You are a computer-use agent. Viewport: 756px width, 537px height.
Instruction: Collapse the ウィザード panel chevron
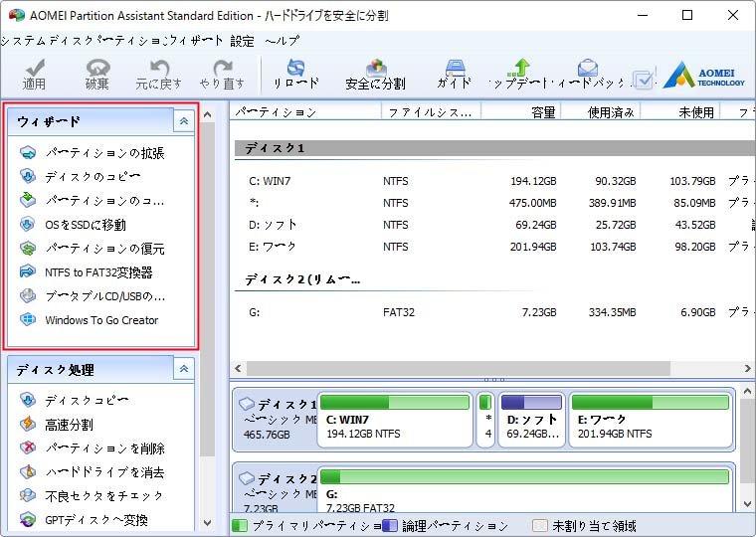184,121
